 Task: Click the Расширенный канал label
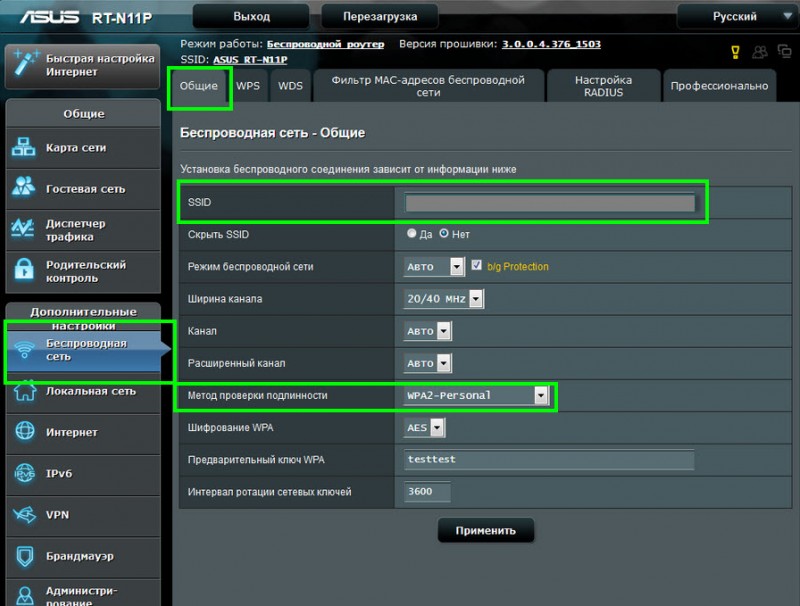236,363
